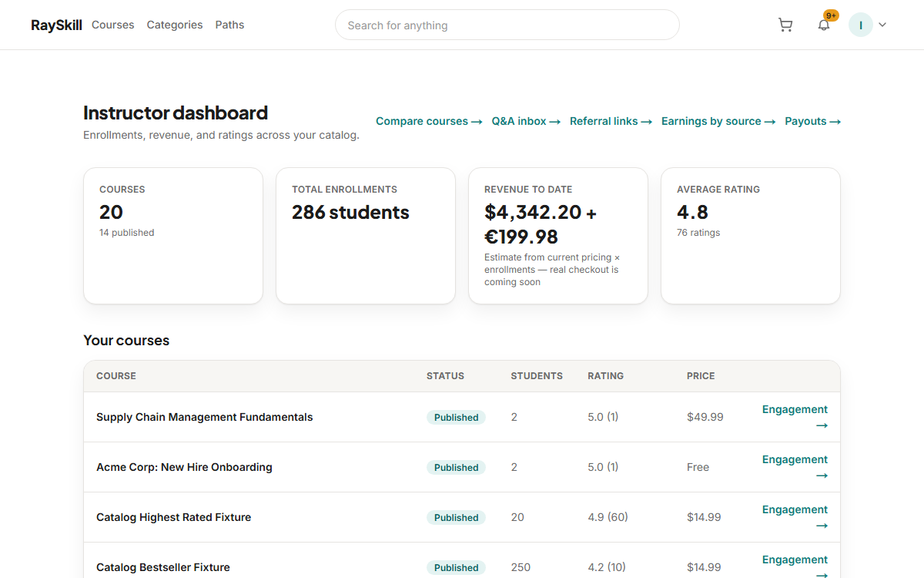Click the 4.9 (60) rating cell
Viewport: 924px width, 578px height.
(x=608, y=517)
